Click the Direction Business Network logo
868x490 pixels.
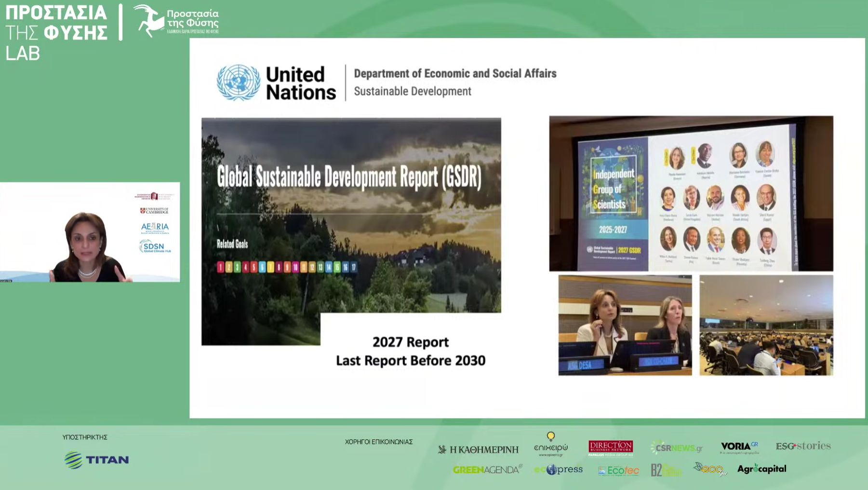click(x=610, y=448)
